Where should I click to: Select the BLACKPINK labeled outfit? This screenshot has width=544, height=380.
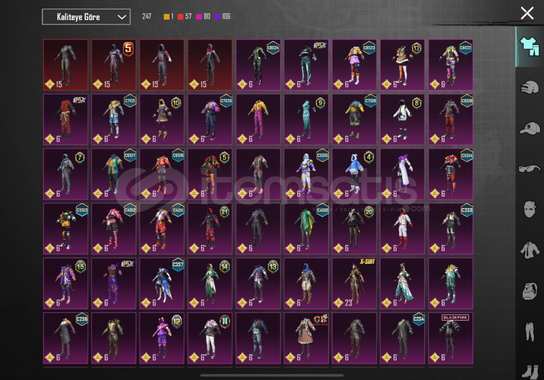coord(451,338)
